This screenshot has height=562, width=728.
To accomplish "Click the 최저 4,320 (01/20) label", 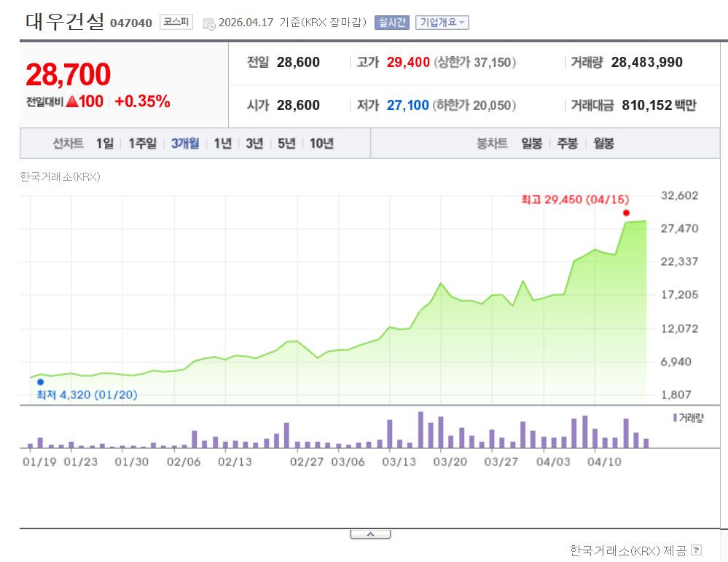I will click(x=87, y=395).
